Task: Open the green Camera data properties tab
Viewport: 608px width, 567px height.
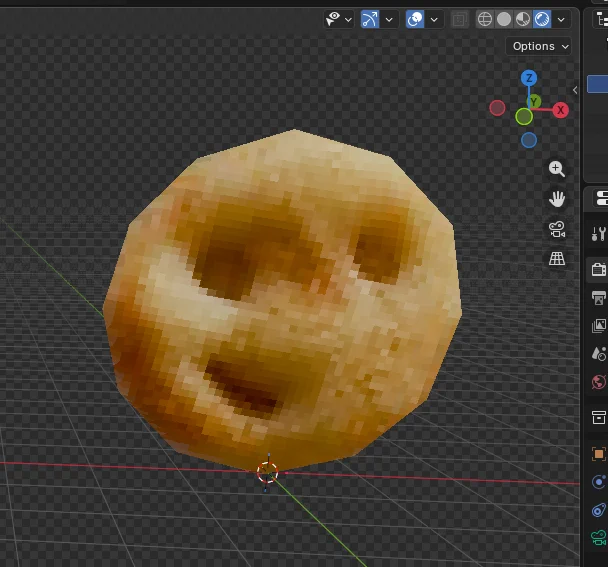Action: pyautogui.click(x=598, y=538)
